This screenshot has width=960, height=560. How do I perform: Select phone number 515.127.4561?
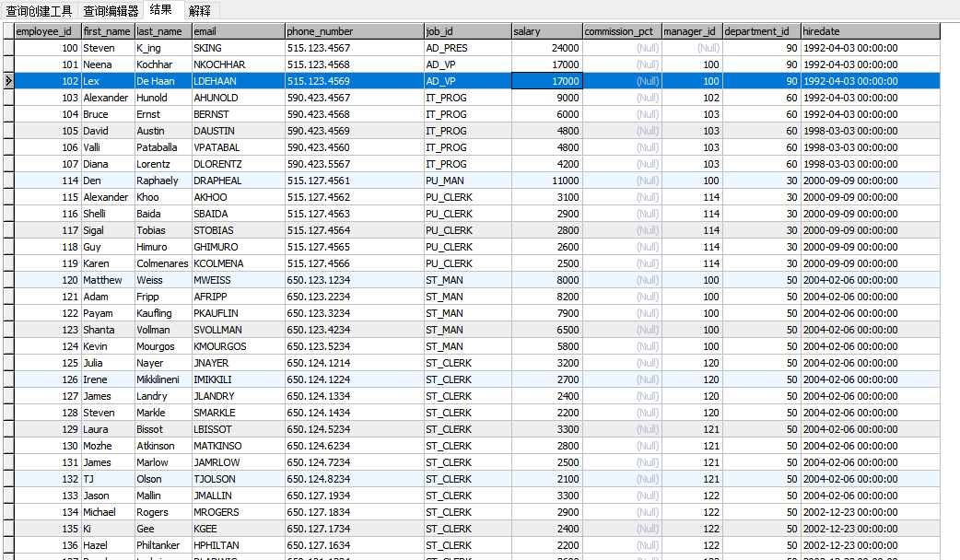355,180
